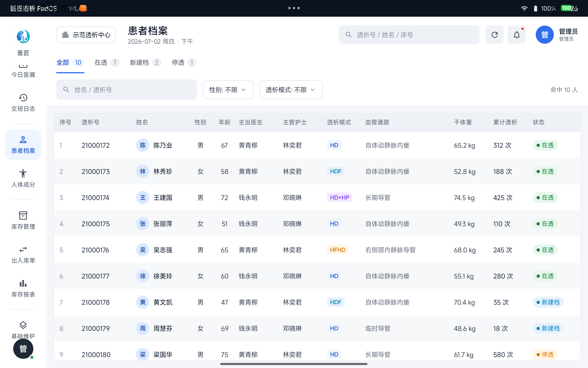
Task: Click 右侧颈内静脉导管 access cell
Action: [390, 250]
